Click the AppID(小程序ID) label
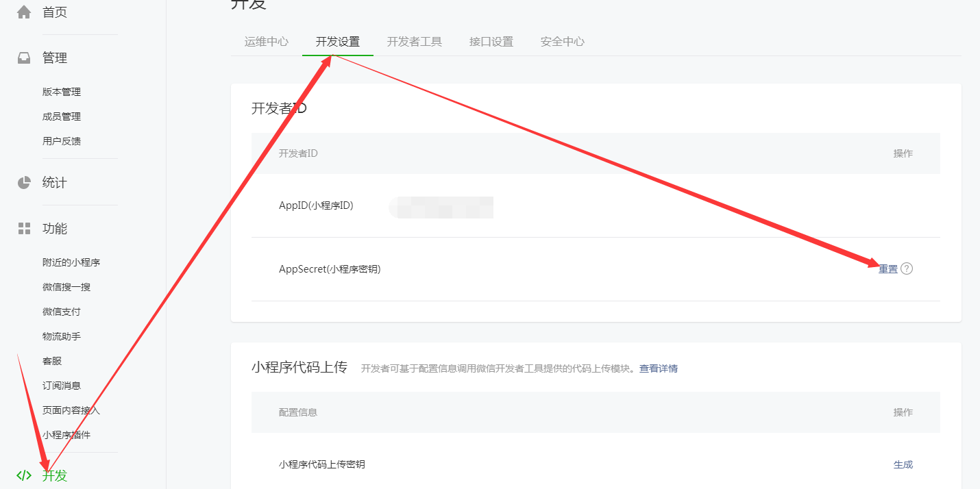The image size is (980, 489). point(316,205)
